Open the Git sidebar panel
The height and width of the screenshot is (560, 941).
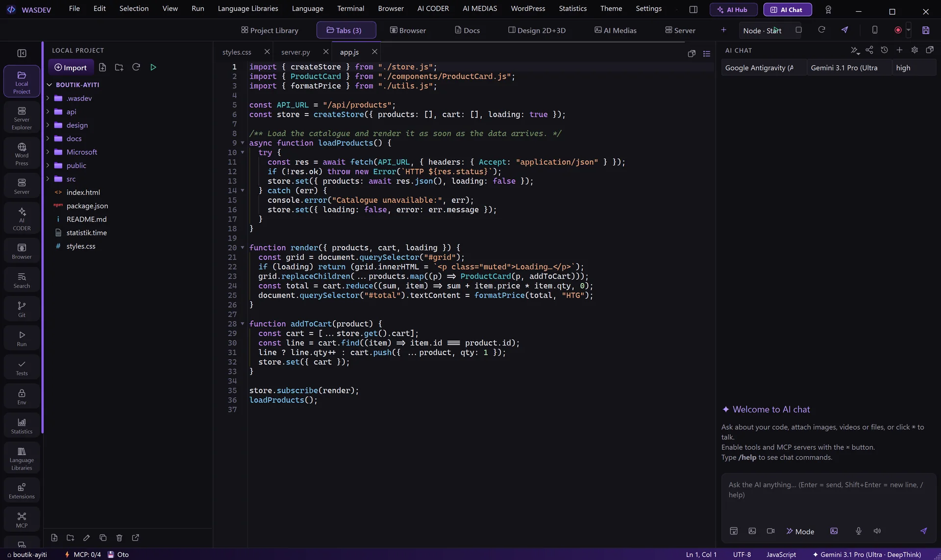(x=22, y=309)
